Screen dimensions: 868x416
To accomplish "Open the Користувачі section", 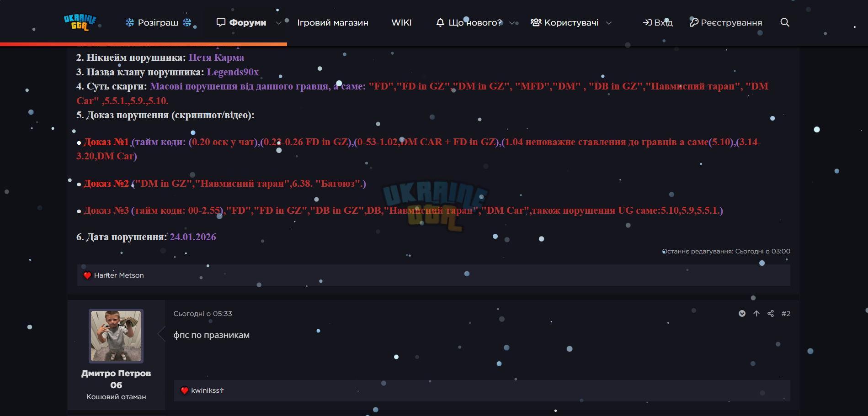I will point(564,22).
